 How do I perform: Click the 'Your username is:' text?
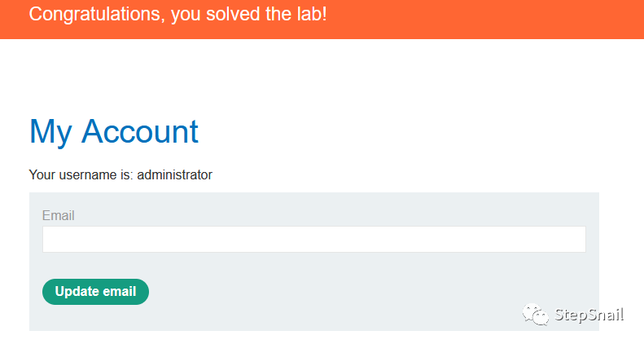(81, 174)
